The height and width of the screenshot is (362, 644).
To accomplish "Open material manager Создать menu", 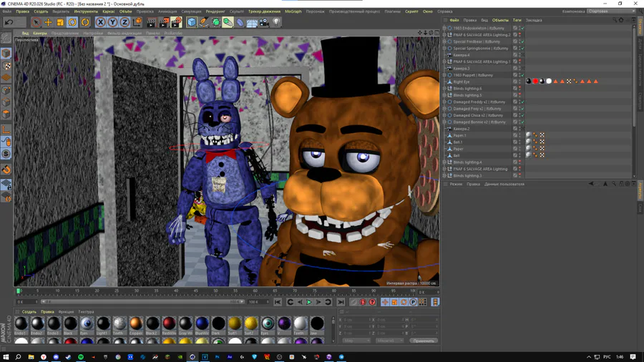I will 29,312.
